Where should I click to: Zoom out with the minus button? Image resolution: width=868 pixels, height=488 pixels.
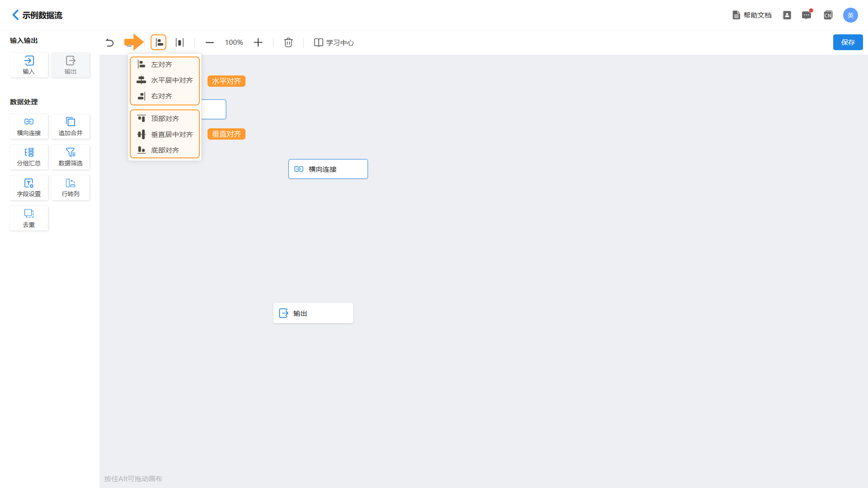pos(210,42)
